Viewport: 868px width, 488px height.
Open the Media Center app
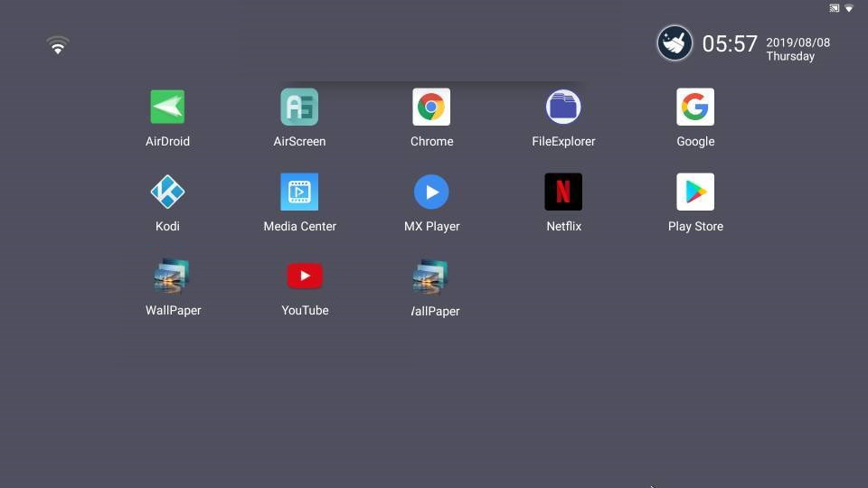299,192
